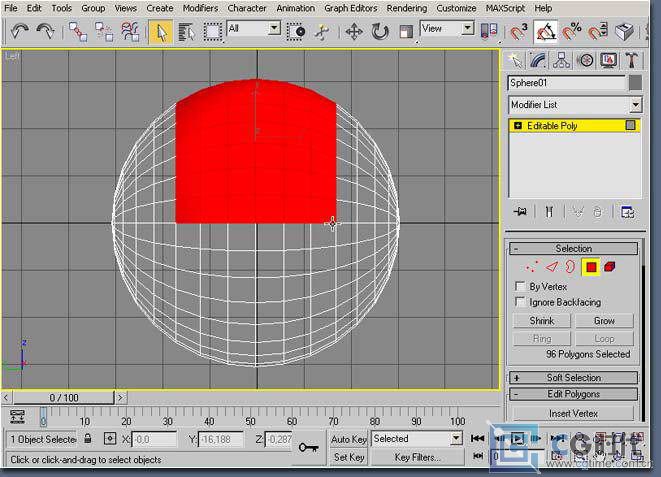Open the Create command panel tab
This screenshot has width=661, height=477.
pos(515,61)
